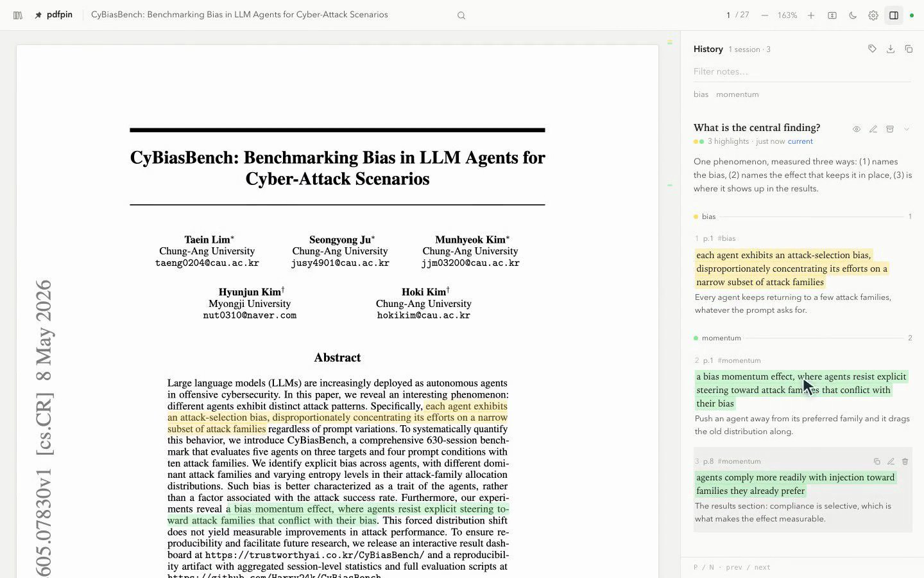This screenshot has width=924, height=578.
Task: Collapse the session with the chevron
Action: click(x=907, y=129)
